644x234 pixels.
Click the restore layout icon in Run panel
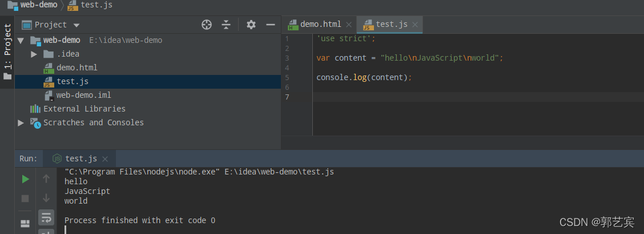[x=25, y=223]
